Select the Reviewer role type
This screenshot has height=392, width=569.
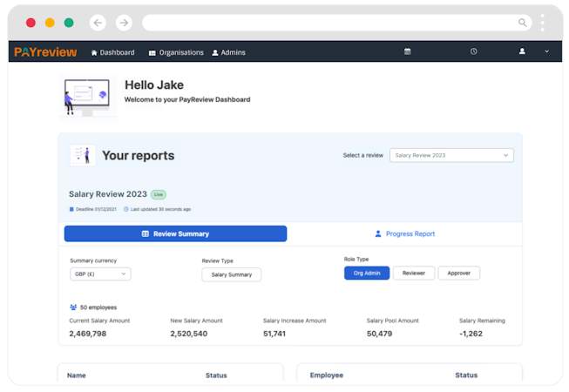pyautogui.click(x=414, y=273)
